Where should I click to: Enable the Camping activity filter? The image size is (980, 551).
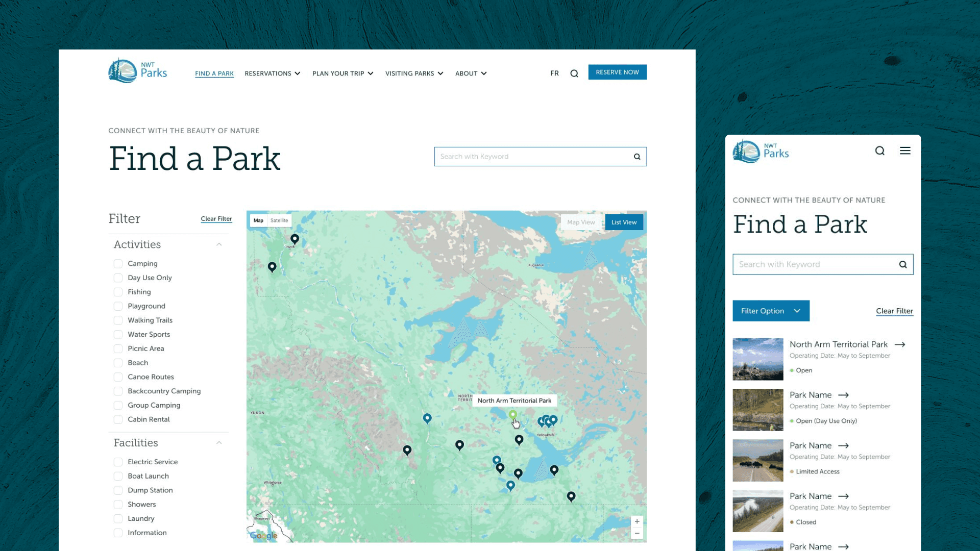click(x=118, y=264)
